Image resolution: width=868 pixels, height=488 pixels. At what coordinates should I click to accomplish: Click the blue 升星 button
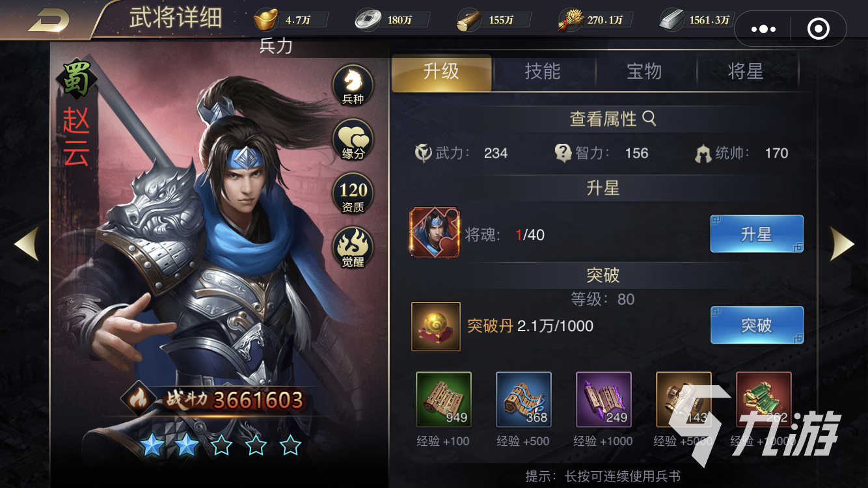tap(757, 234)
